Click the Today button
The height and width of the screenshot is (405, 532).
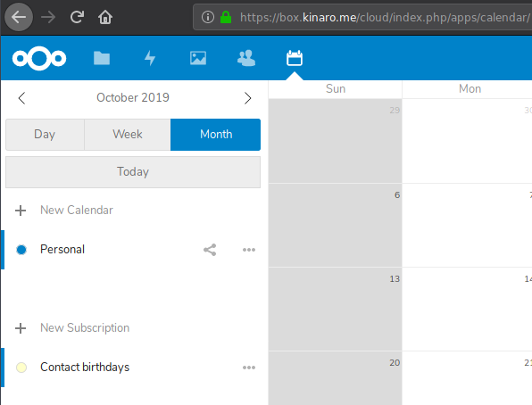pyautogui.click(x=133, y=172)
